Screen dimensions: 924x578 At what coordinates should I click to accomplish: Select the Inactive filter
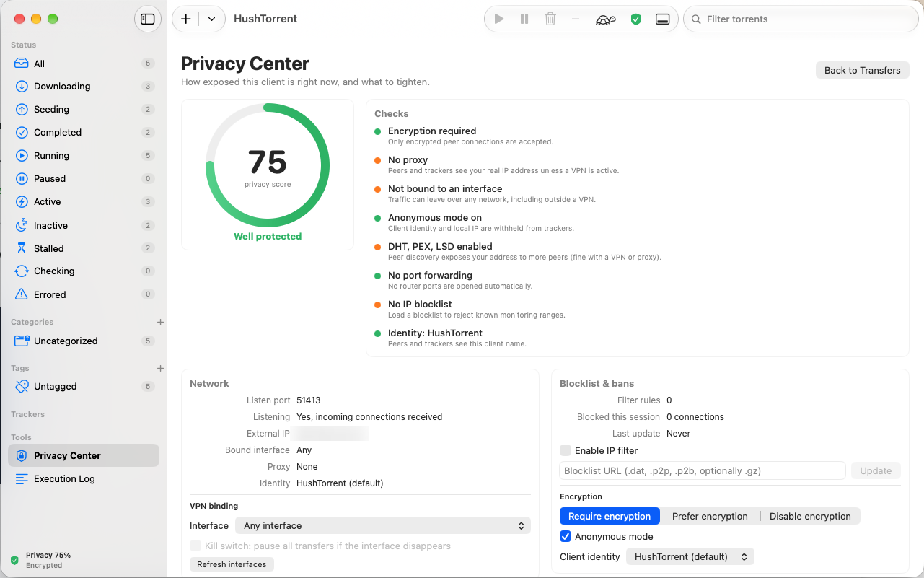pos(84,226)
